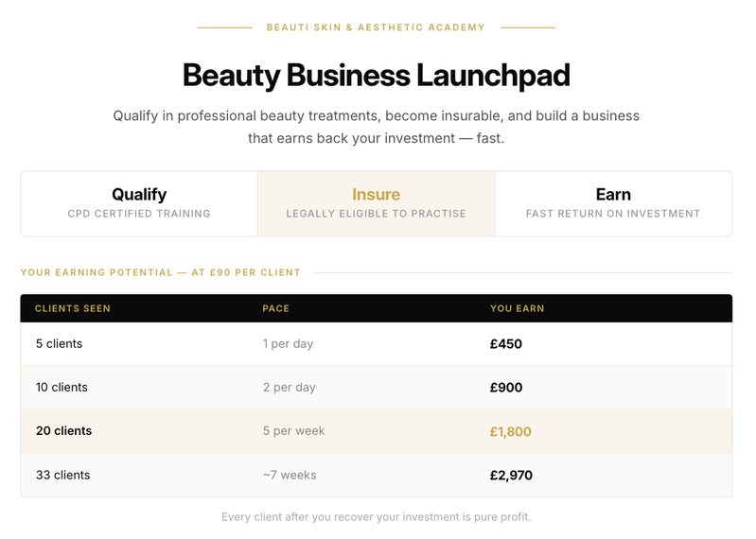Viewport: 756px width, 539px height.
Task: Select the highlighted 20 clients row label
Action: click(63, 431)
